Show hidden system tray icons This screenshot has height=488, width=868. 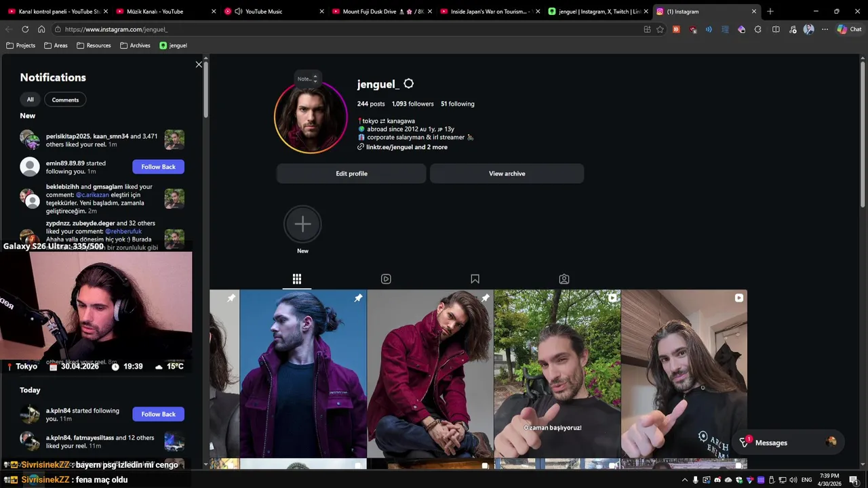pyautogui.click(x=684, y=480)
